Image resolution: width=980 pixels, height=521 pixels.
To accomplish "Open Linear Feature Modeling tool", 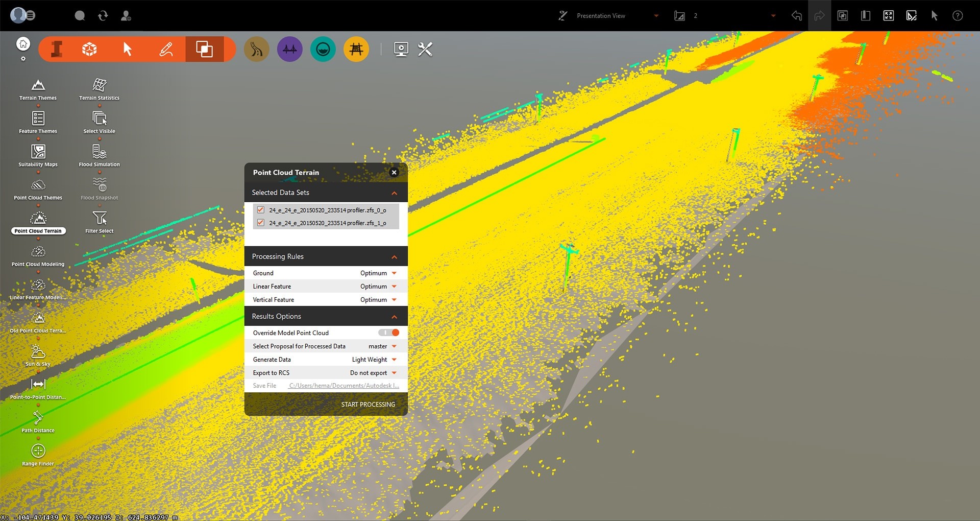I will (38, 289).
